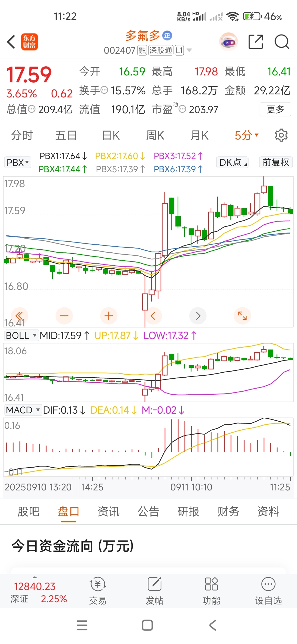Tap the 融 margin tag

(x=142, y=50)
